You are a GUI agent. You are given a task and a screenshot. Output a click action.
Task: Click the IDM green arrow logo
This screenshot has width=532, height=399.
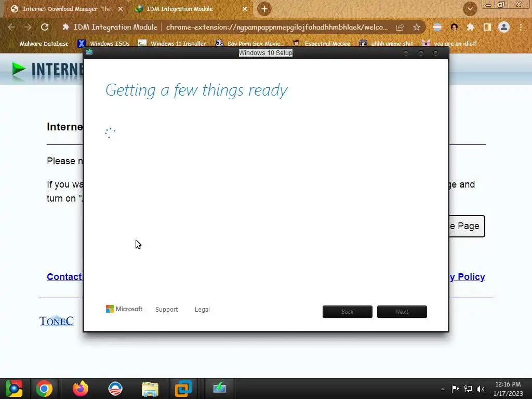click(18, 69)
